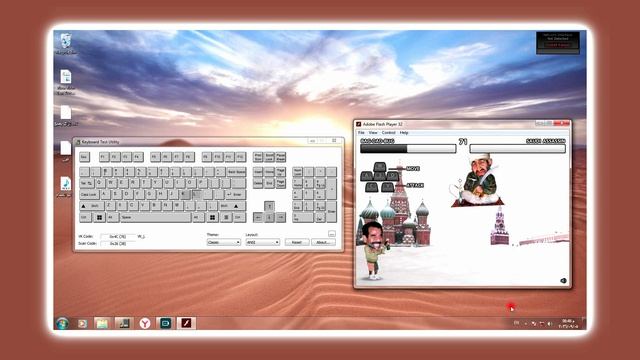Click the Home key on the virtual keyboard

(x=269, y=172)
